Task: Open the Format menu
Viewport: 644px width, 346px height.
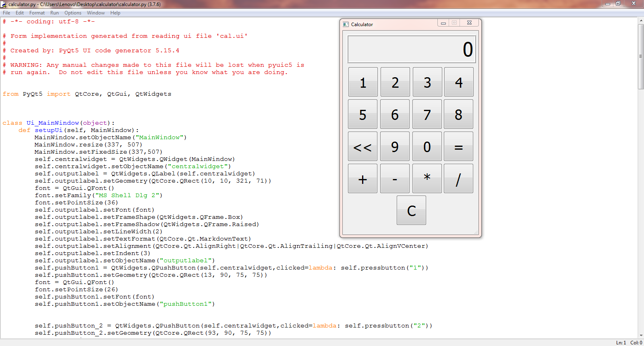Action: coord(37,13)
